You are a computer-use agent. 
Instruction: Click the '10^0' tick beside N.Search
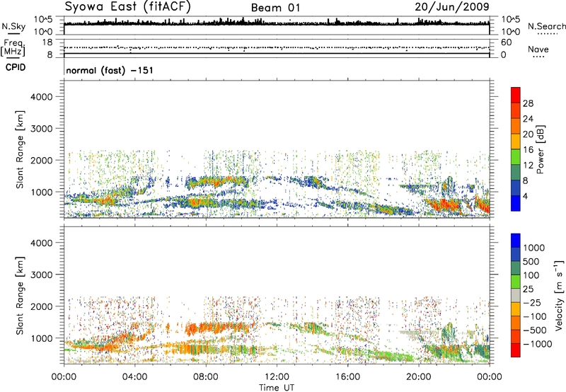coord(510,32)
